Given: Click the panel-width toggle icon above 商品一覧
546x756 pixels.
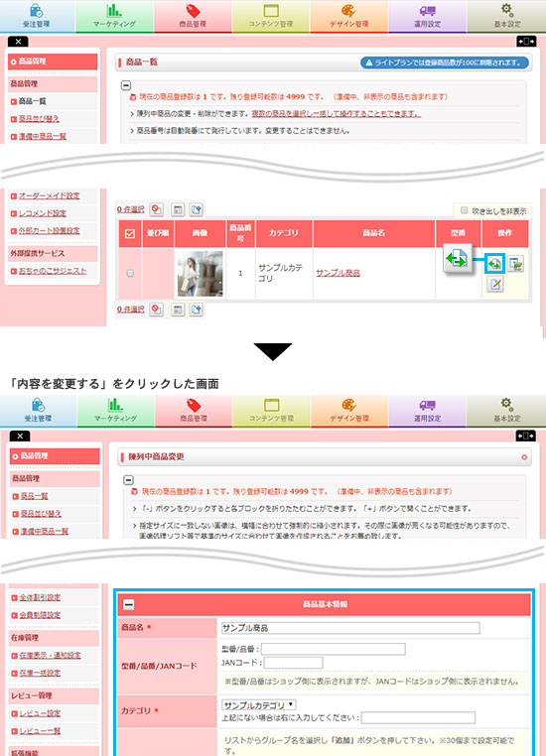Looking at the screenshot, I should [x=526, y=42].
